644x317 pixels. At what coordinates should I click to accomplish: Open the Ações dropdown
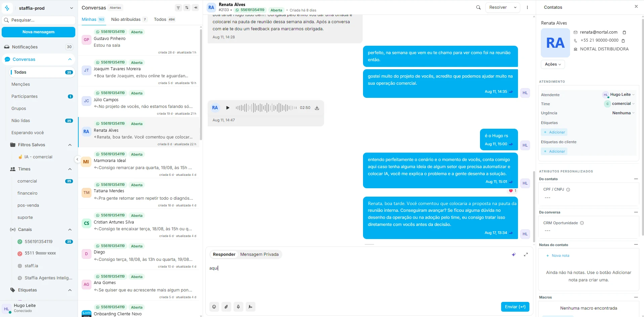[553, 64]
